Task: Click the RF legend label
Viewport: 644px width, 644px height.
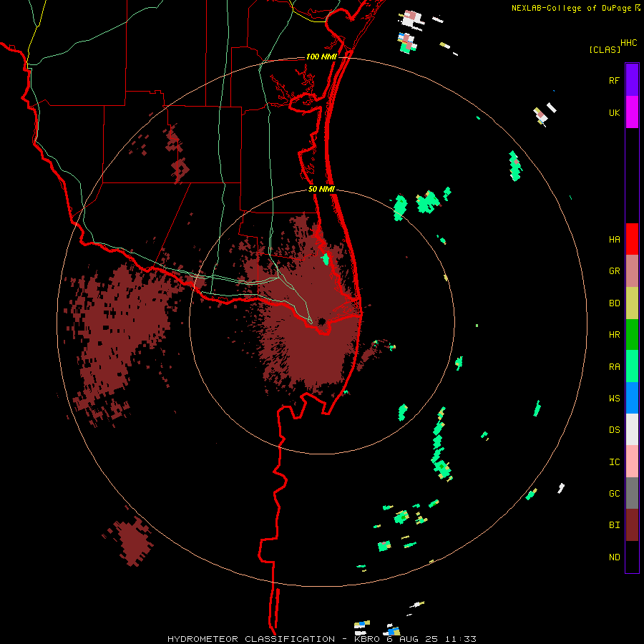Action: pos(614,81)
